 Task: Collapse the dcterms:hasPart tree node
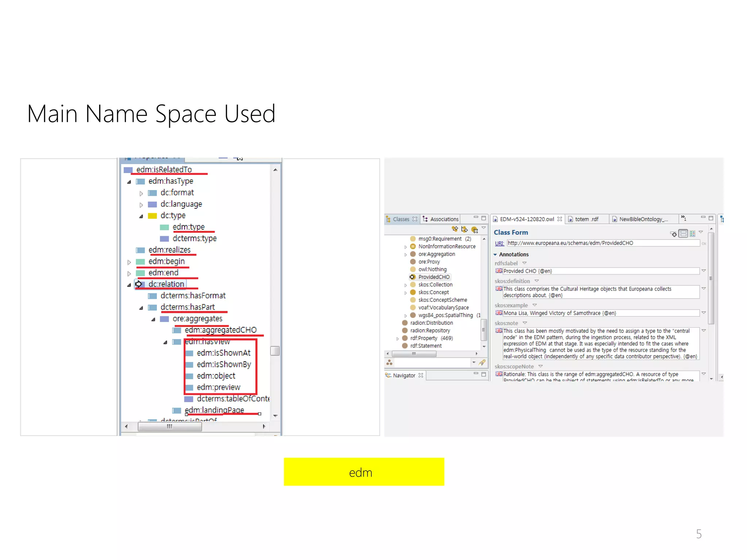(x=141, y=308)
